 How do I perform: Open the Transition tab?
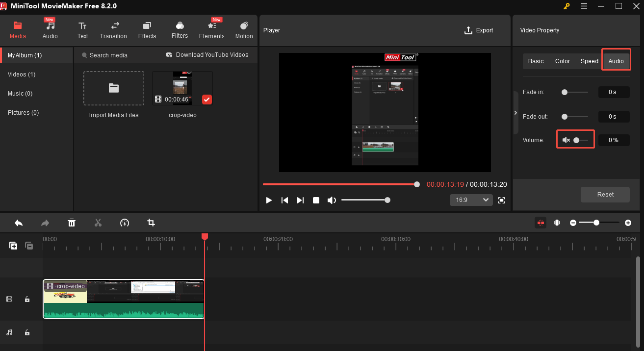pos(113,30)
